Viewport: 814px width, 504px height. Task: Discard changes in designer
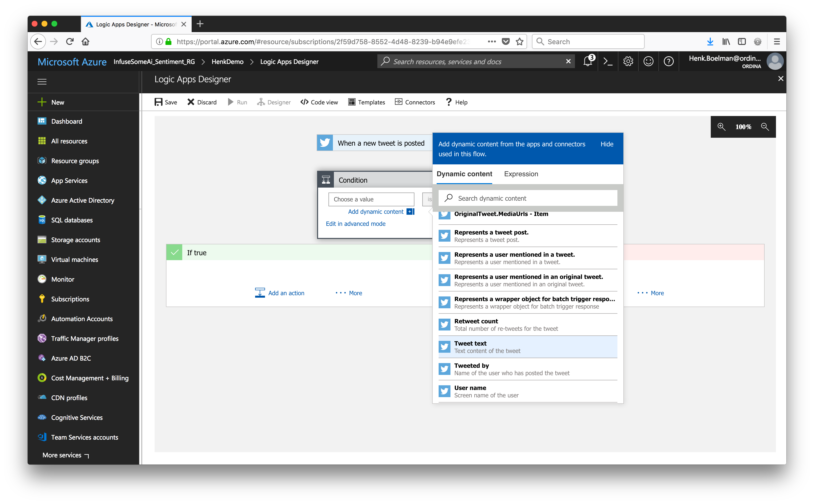pyautogui.click(x=202, y=102)
